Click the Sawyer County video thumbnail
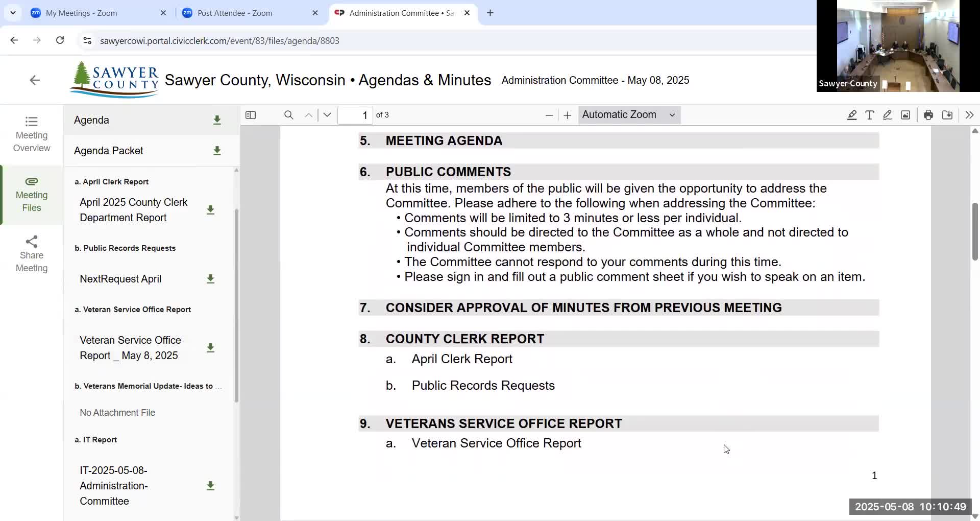The image size is (980, 521). (x=898, y=46)
